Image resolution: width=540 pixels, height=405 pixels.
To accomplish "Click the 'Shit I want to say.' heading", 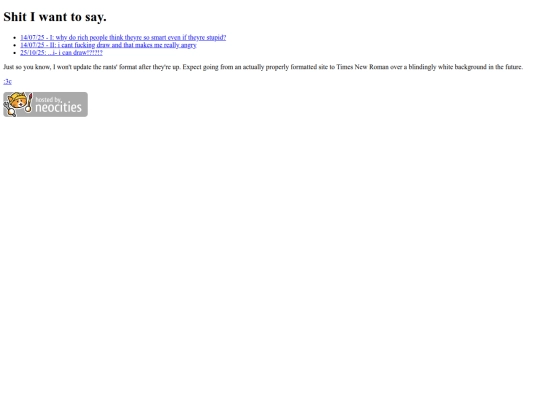I will click(x=55, y=17).
